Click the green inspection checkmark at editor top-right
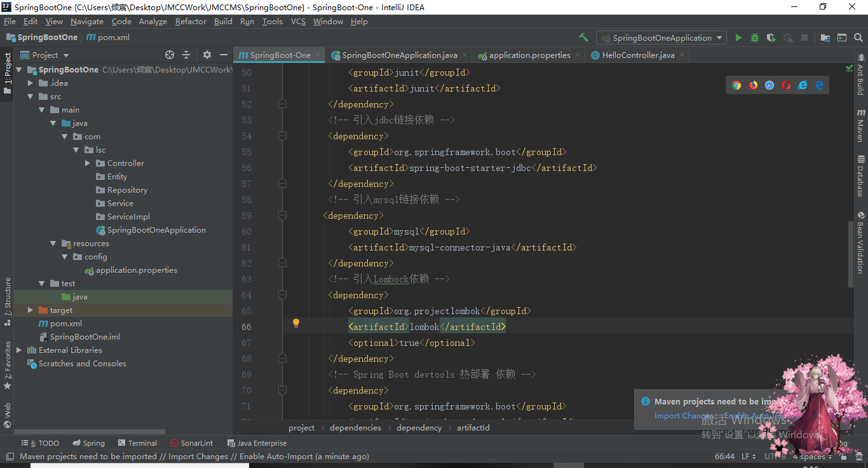Image resolution: width=868 pixels, height=468 pixels. [x=850, y=68]
